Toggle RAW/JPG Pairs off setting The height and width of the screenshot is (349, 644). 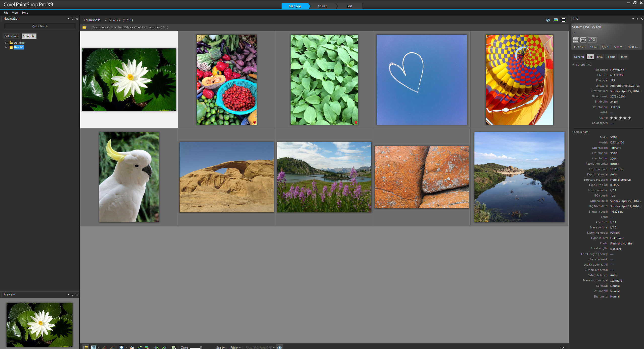[259, 347]
